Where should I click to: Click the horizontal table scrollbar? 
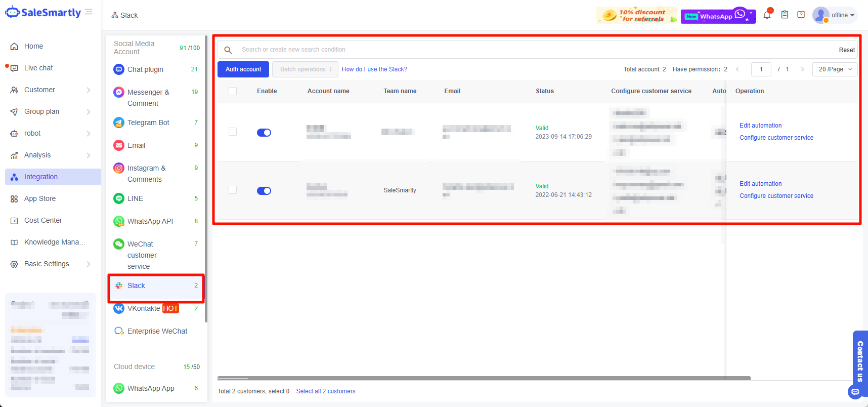point(484,378)
